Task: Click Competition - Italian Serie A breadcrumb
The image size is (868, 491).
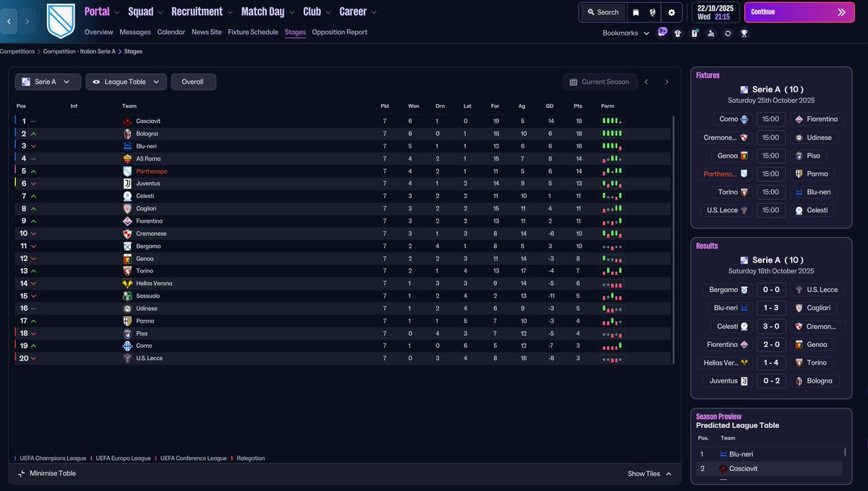Action: click(x=80, y=51)
